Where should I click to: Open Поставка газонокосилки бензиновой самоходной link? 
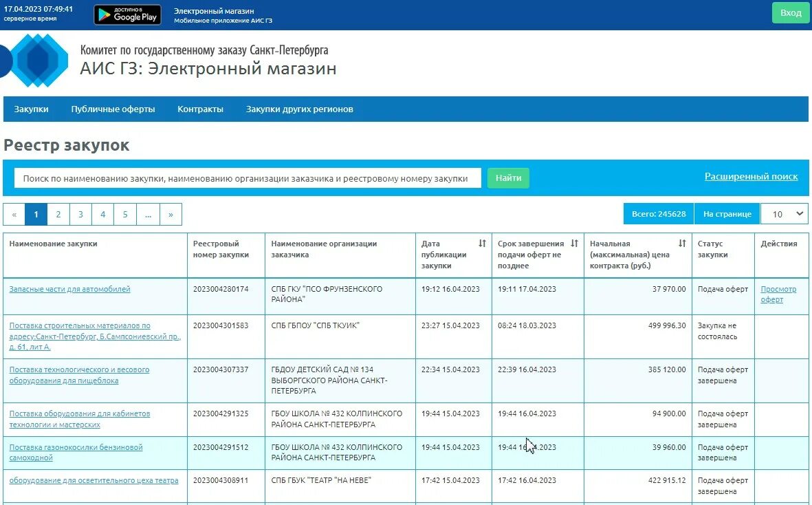pyautogui.click(x=76, y=453)
